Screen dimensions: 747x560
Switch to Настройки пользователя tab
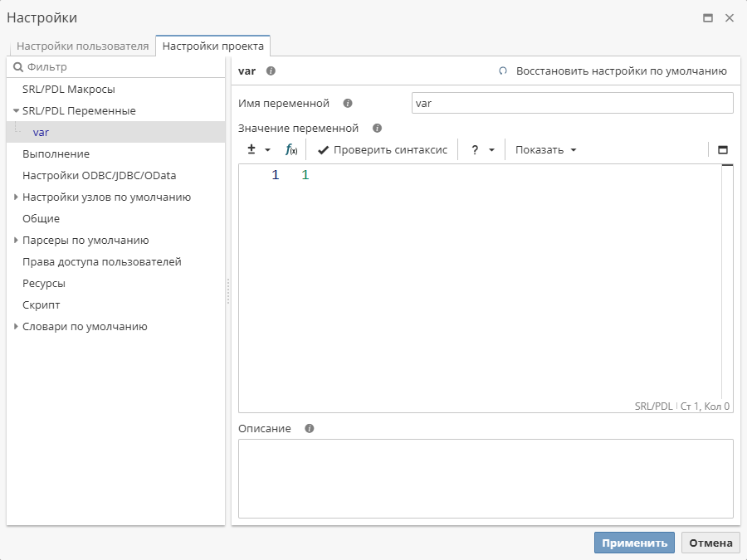pos(82,46)
